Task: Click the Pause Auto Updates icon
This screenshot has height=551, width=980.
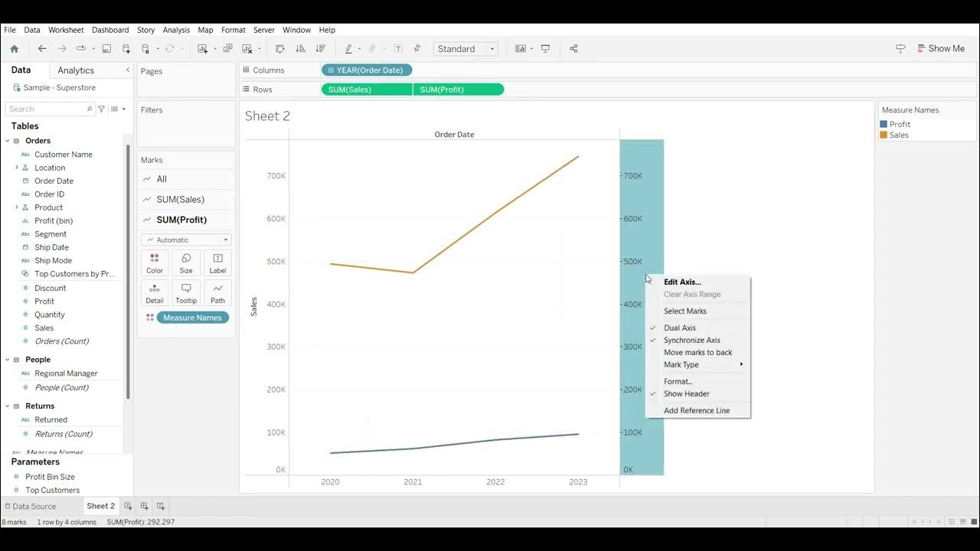Action: pyautogui.click(x=145, y=49)
